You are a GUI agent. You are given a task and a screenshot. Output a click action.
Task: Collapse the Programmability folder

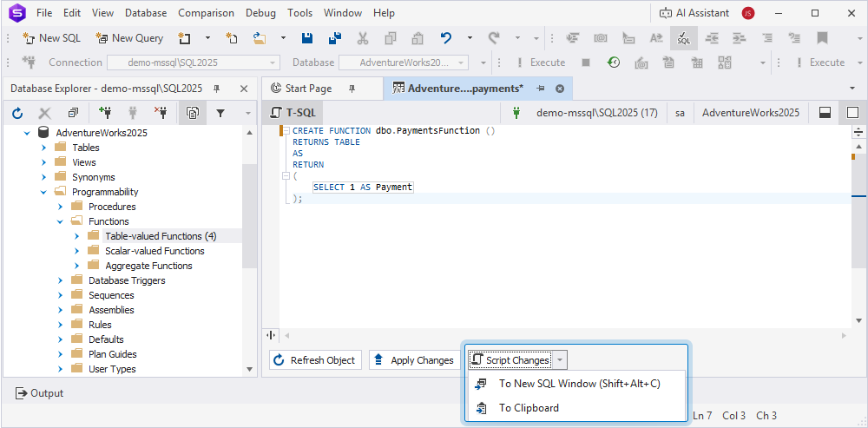(x=43, y=192)
